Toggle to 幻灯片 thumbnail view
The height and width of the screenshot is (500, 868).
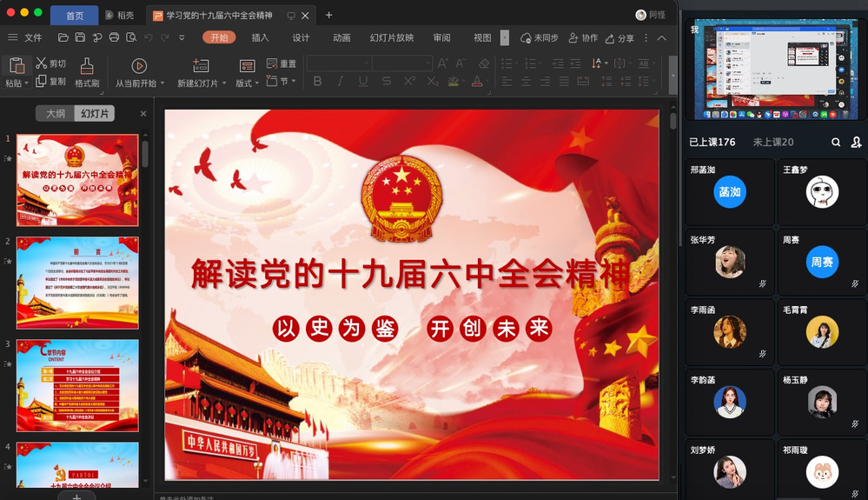point(95,114)
